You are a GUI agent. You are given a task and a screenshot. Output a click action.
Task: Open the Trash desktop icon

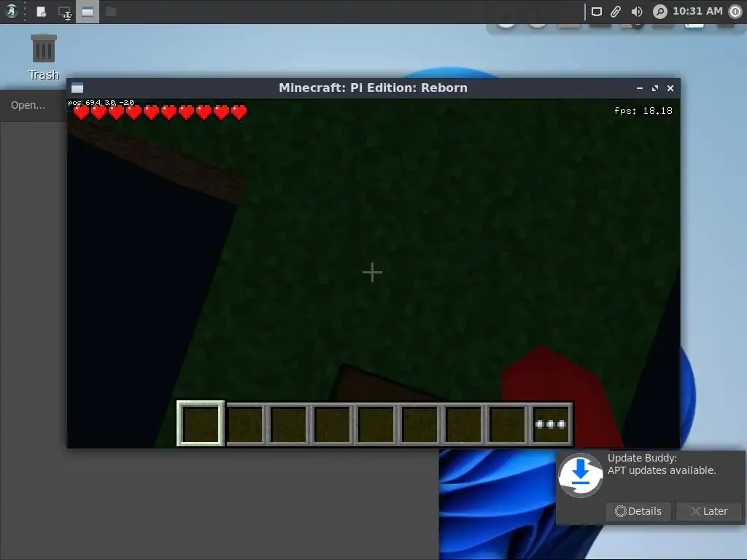[43, 57]
